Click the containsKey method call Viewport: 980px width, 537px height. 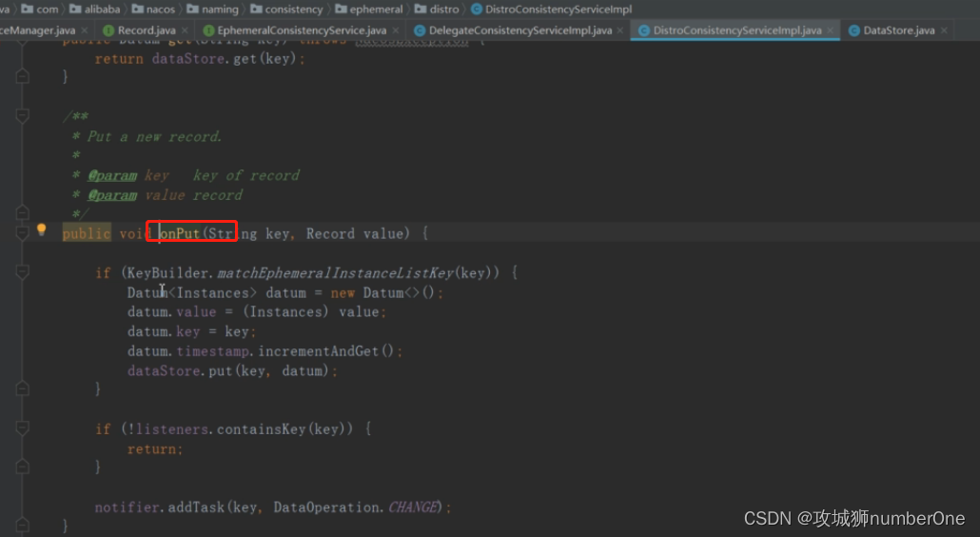tap(262, 428)
